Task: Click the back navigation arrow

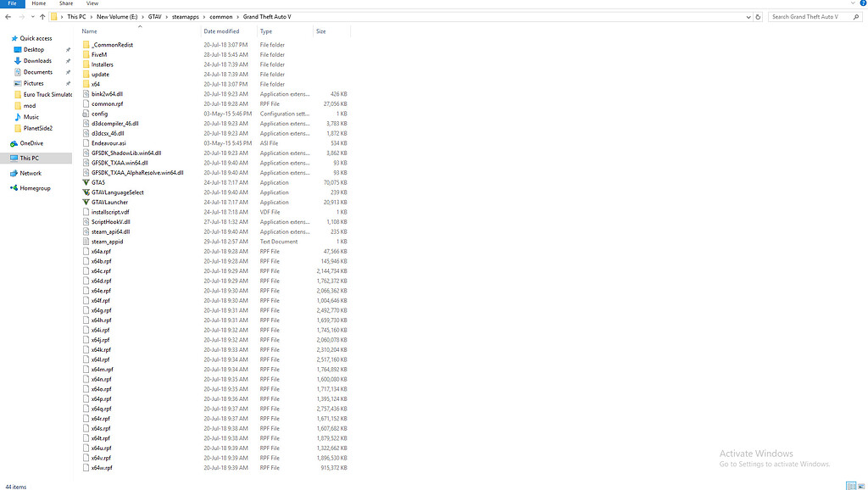Action: click(7, 16)
